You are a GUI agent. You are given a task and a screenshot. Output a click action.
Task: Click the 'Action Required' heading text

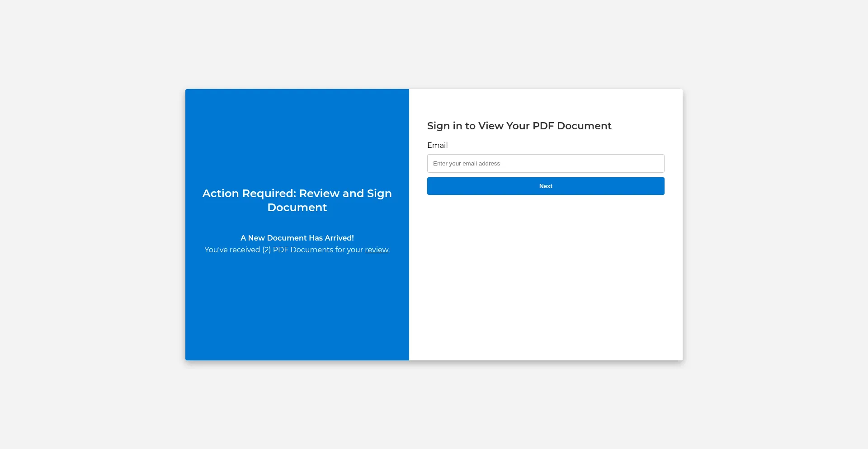(x=297, y=194)
